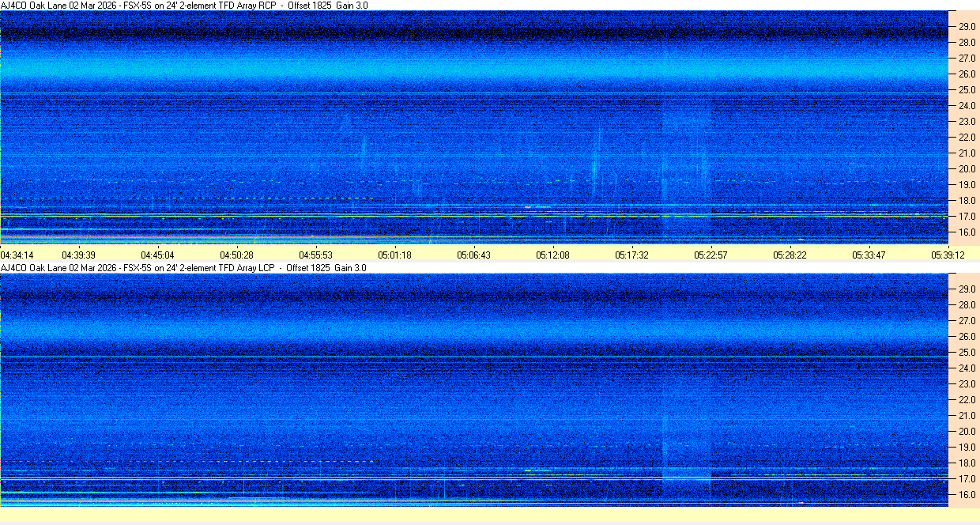This screenshot has height=525, width=980.
Task: Select 26.0 on the RCP frequency axis
Action: coord(967,74)
